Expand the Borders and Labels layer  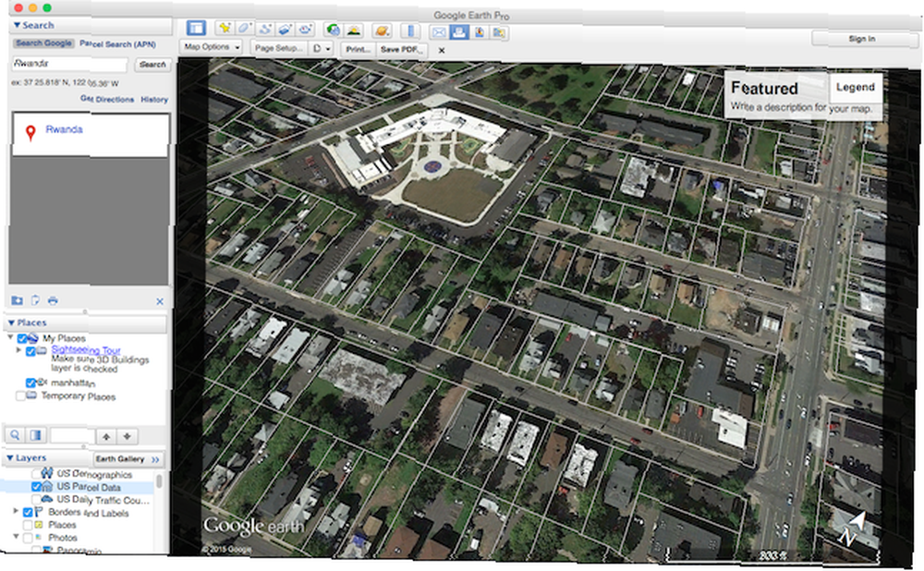coord(16,511)
